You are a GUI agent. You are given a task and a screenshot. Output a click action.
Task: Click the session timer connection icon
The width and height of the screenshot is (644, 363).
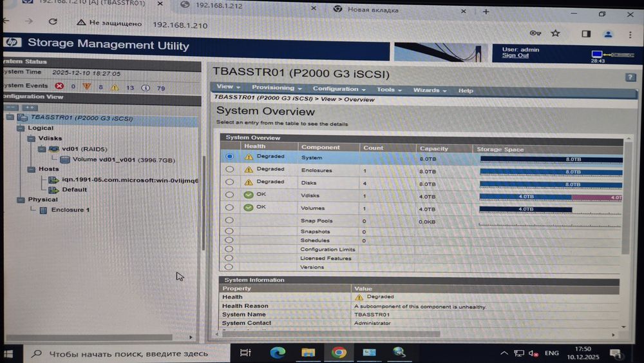point(612,54)
